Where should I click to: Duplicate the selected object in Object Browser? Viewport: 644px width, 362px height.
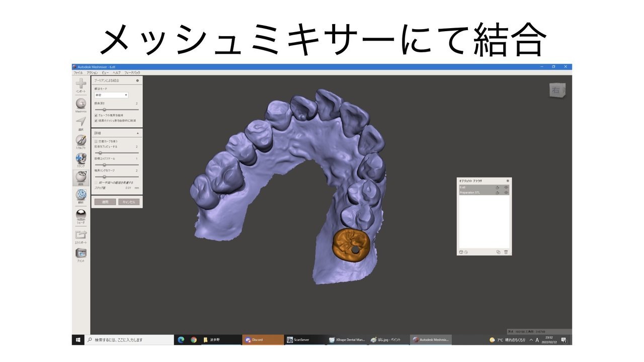point(498,252)
